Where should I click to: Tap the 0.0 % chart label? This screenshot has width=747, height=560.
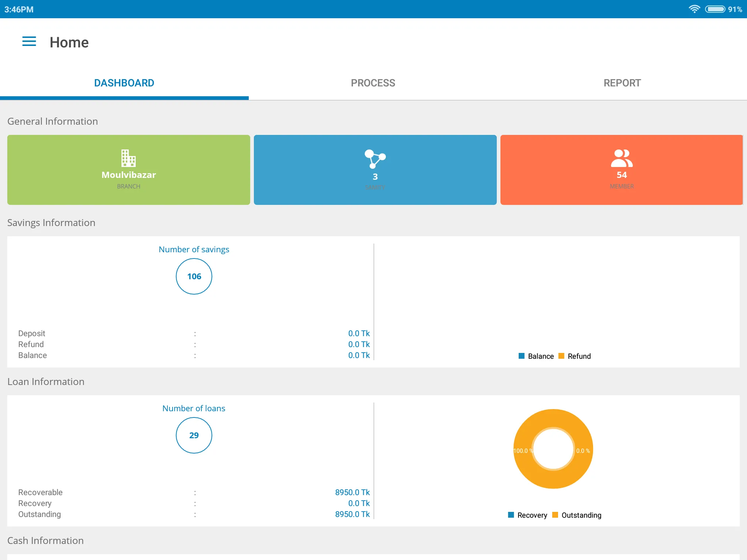(583, 451)
